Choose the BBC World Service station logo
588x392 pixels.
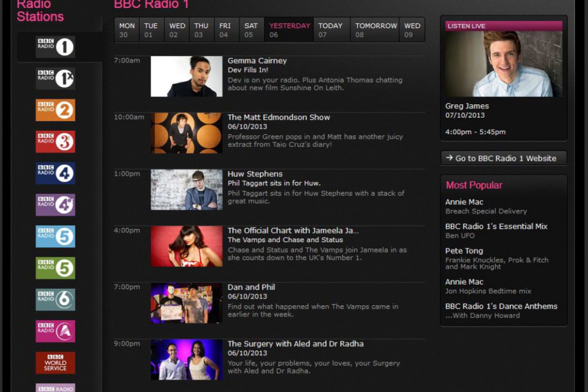tap(55, 363)
